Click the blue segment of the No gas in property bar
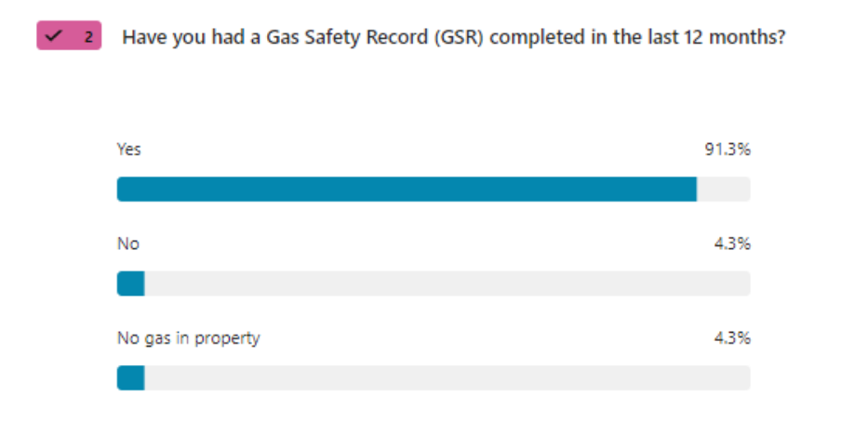Image resolution: width=868 pixels, height=435 pixels. tap(130, 378)
